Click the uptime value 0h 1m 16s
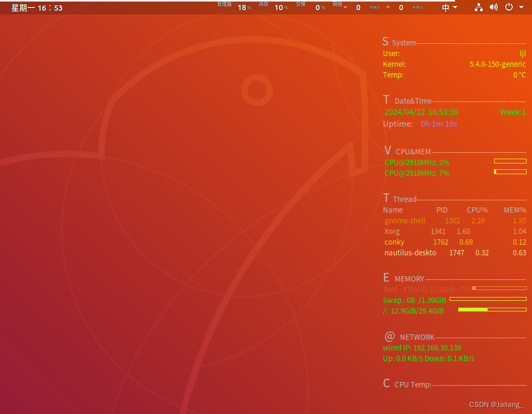 (x=438, y=124)
